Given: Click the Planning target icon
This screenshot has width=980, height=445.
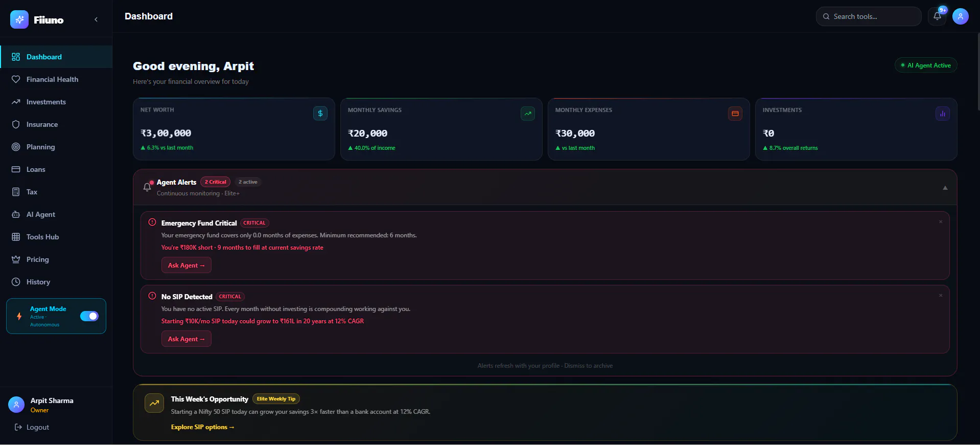Looking at the screenshot, I should tap(16, 147).
